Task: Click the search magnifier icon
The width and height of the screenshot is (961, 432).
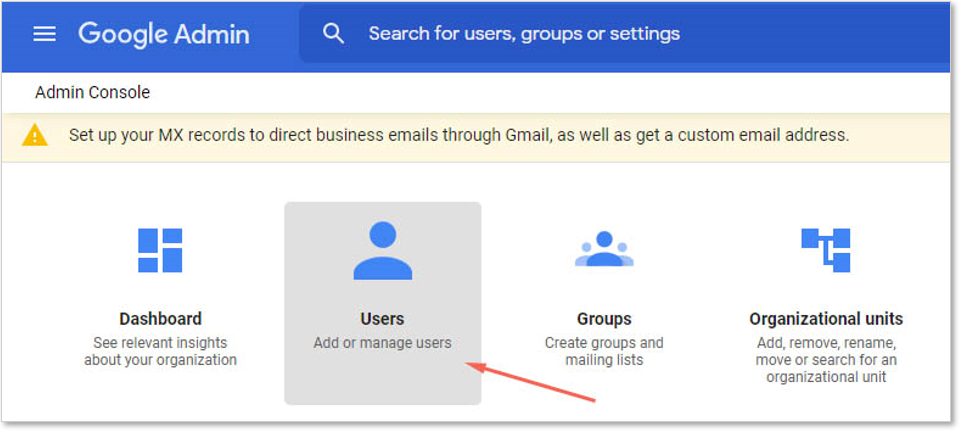Action: (x=333, y=34)
